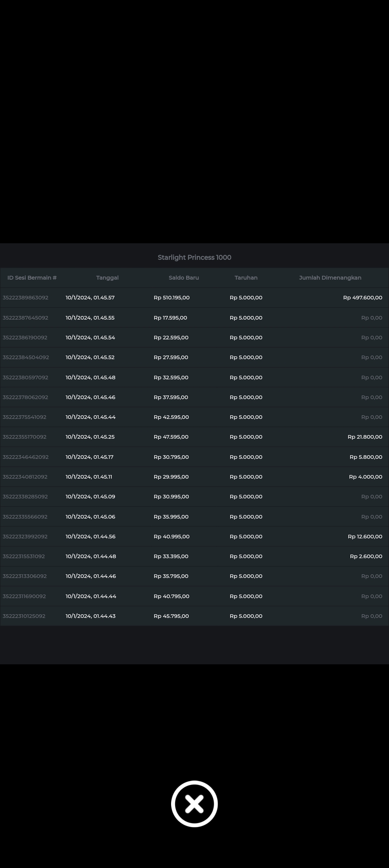Open session ID 35222323992092
The image size is (389, 868).
point(25,536)
